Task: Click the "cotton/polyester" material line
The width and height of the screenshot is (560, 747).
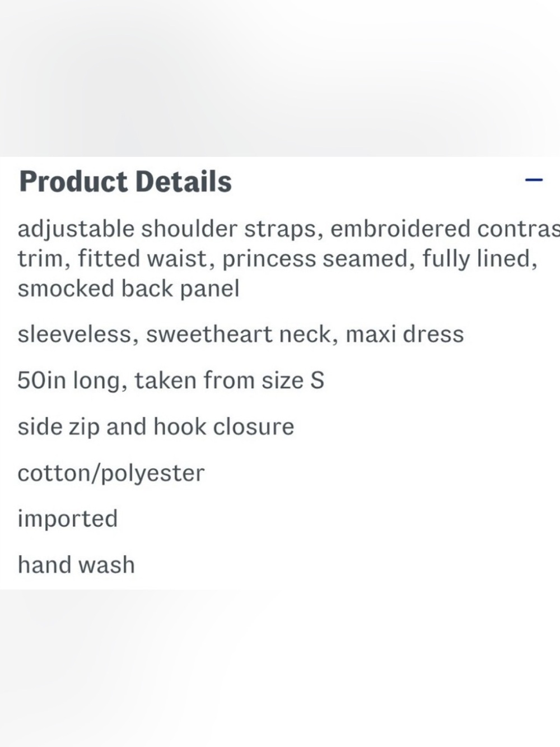Action: [x=111, y=474]
